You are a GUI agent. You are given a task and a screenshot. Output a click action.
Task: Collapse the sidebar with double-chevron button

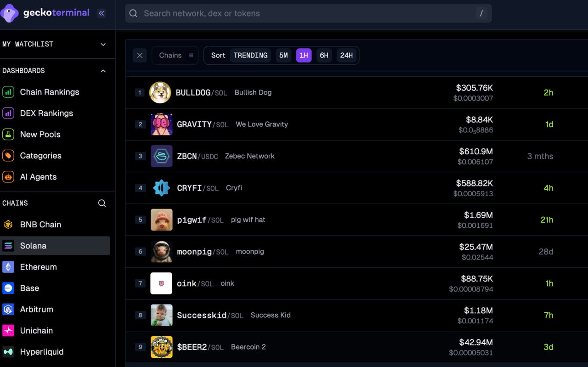tap(102, 13)
